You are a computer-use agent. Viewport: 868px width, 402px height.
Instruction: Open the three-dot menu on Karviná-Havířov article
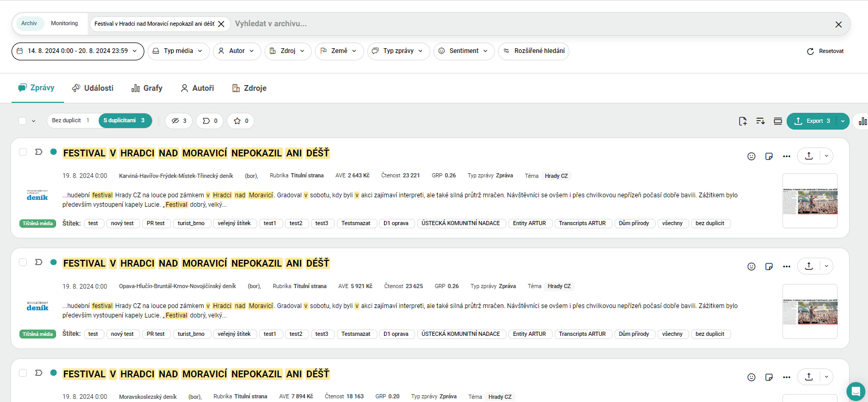click(786, 156)
